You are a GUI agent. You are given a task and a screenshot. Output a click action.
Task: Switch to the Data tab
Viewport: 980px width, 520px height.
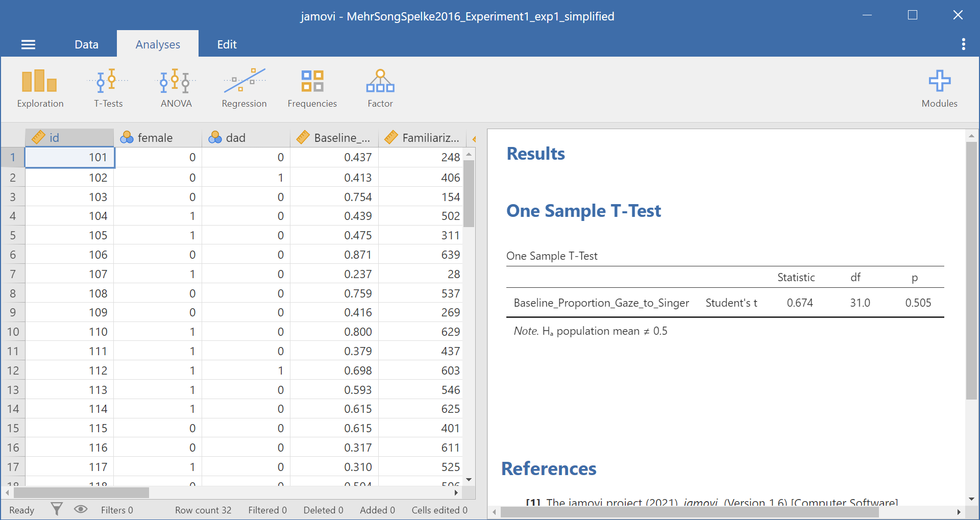click(86, 44)
